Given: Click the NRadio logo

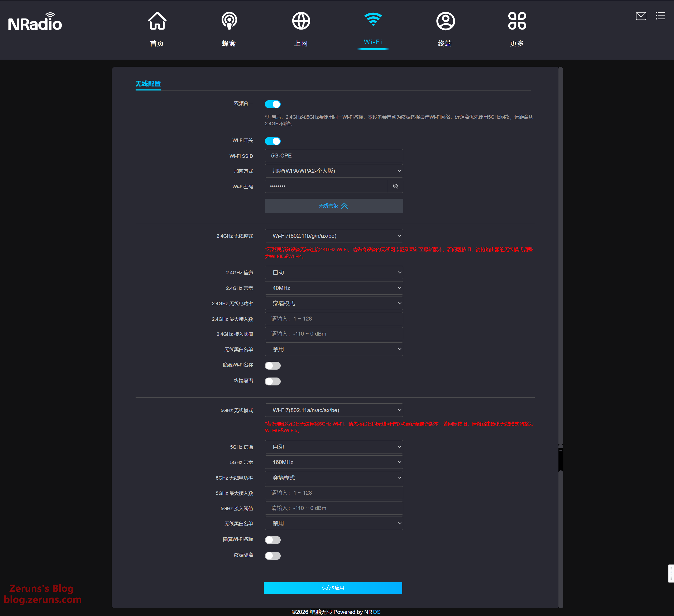Looking at the screenshot, I should [x=35, y=23].
